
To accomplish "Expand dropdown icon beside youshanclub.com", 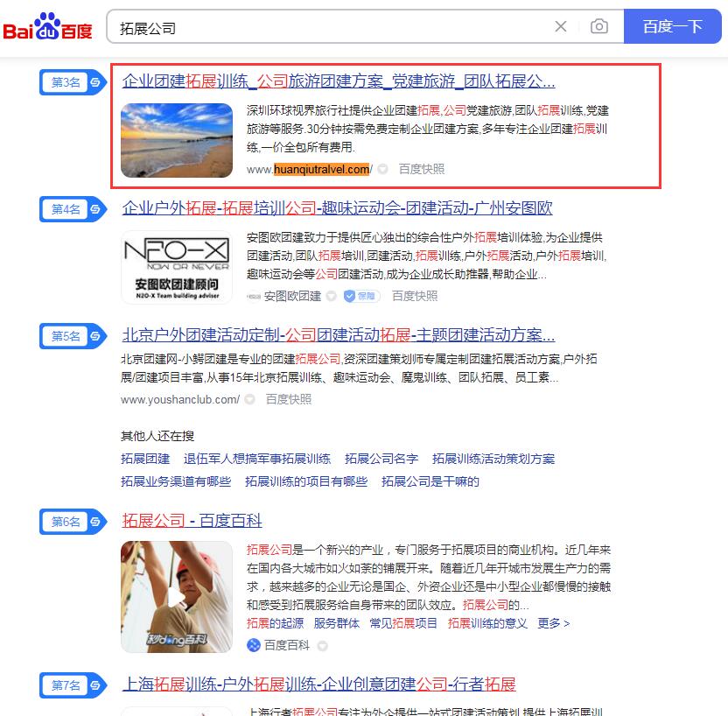I will click(249, 399).
